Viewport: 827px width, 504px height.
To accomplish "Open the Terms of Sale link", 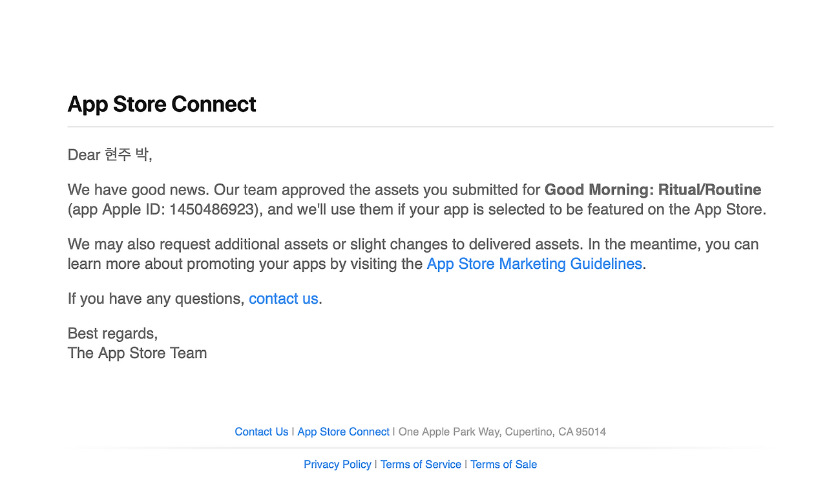I will tap(503, 465).
